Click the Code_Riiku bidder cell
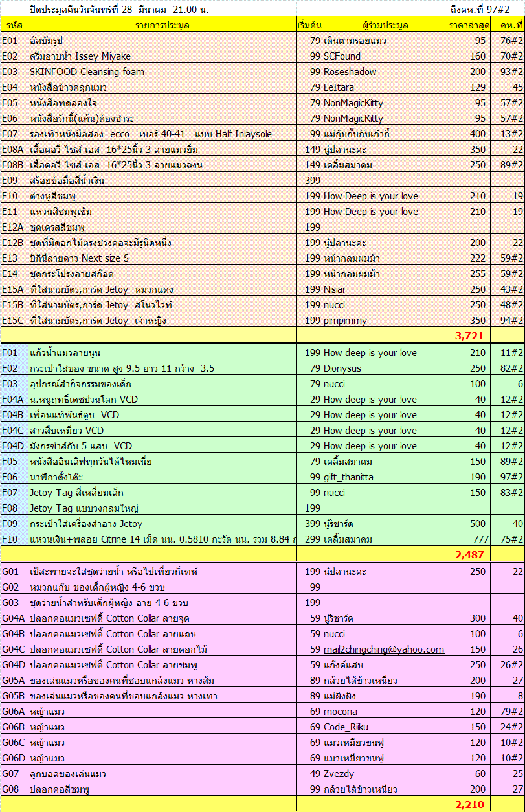Image resolution: width=525 pixels, height=812 pixels. coord(385,727)
